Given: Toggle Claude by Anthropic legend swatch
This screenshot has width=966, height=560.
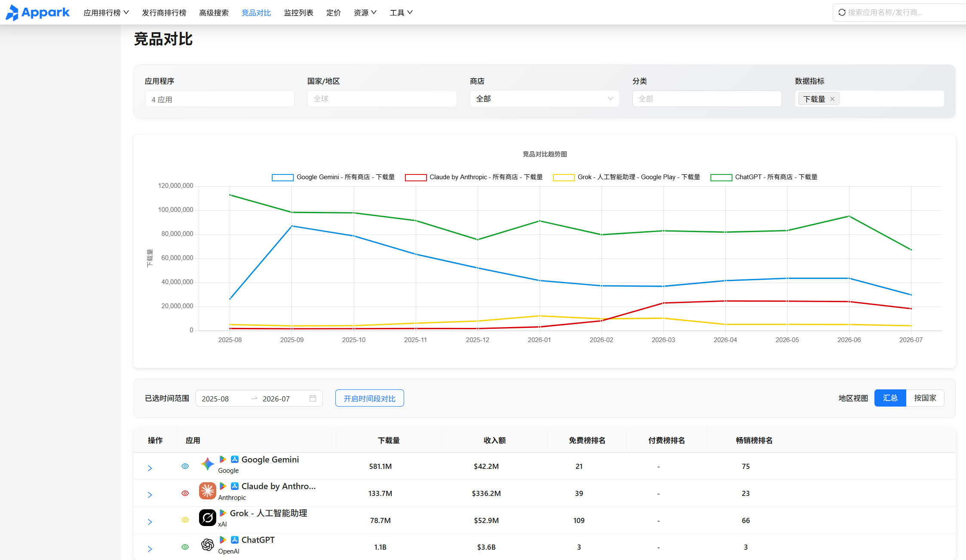Looking at the screenshot, I should tap(416, 177).
